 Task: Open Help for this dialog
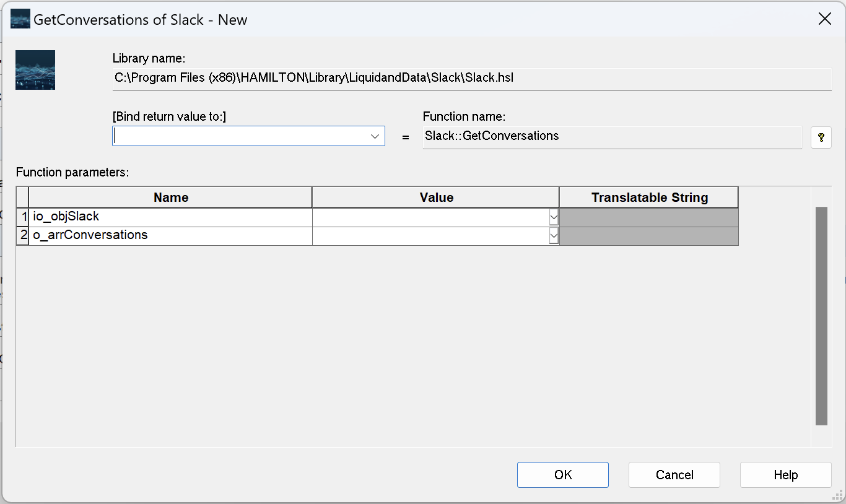[x=785, y=475]
